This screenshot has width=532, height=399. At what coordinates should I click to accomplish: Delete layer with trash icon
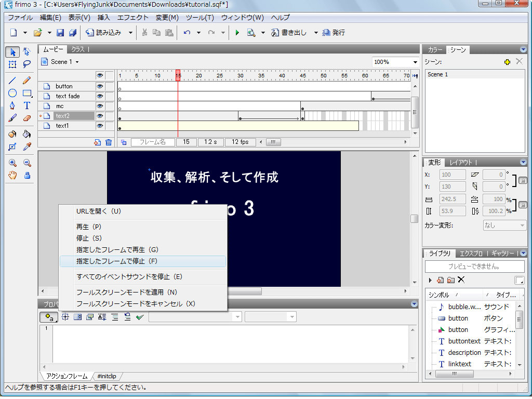(109, 142)
